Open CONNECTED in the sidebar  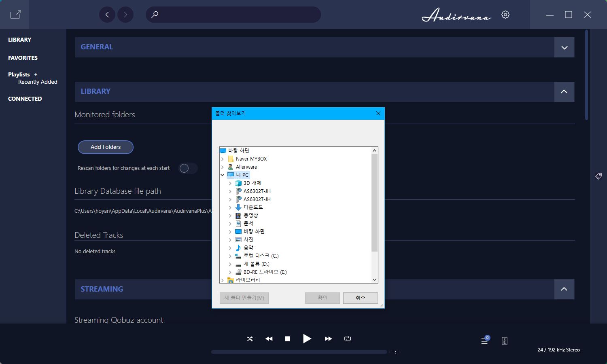coord(25,99)
